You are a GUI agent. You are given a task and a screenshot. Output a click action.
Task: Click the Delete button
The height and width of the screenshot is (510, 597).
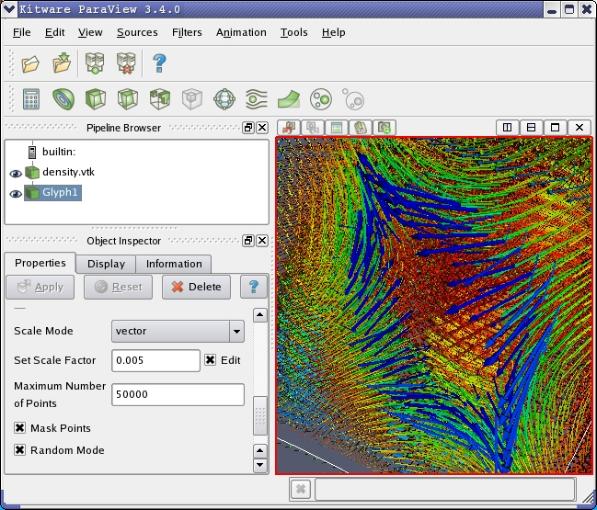point(196,287)
